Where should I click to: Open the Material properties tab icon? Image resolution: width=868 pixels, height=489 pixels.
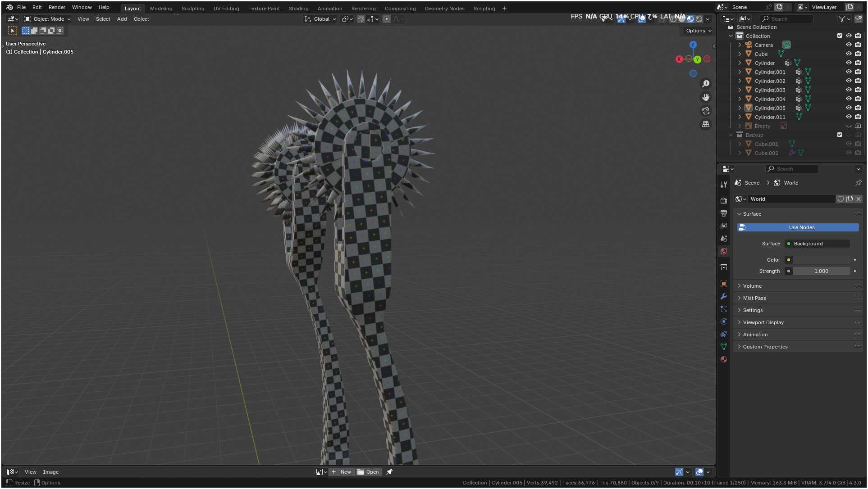click(723, 359)
